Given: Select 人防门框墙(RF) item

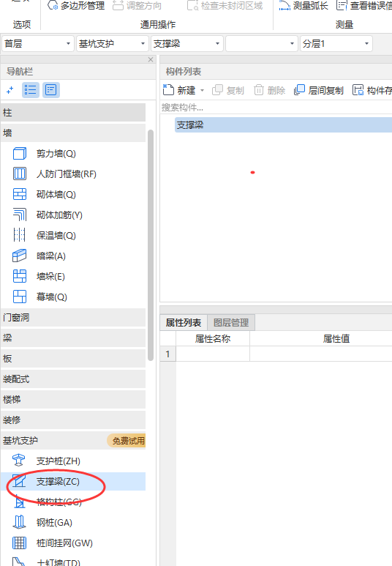Looking at the screenshot, I should (67, 174).
